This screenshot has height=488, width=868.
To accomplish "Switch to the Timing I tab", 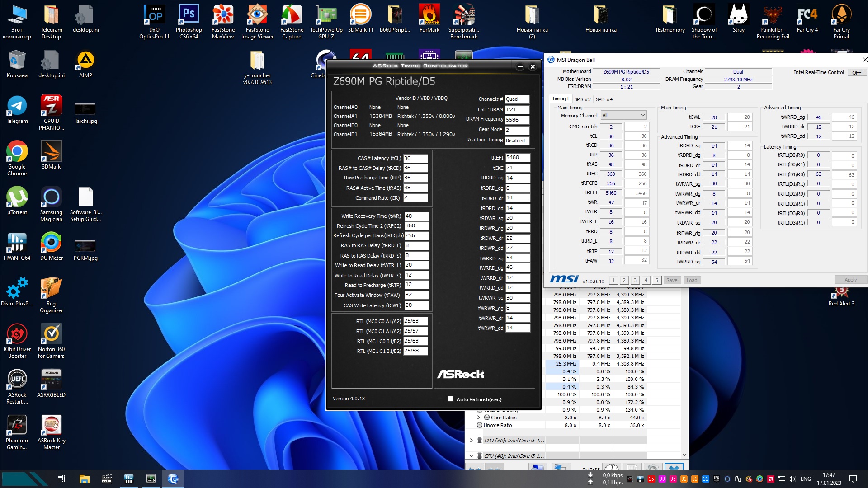I will click(x=560, y=99).
